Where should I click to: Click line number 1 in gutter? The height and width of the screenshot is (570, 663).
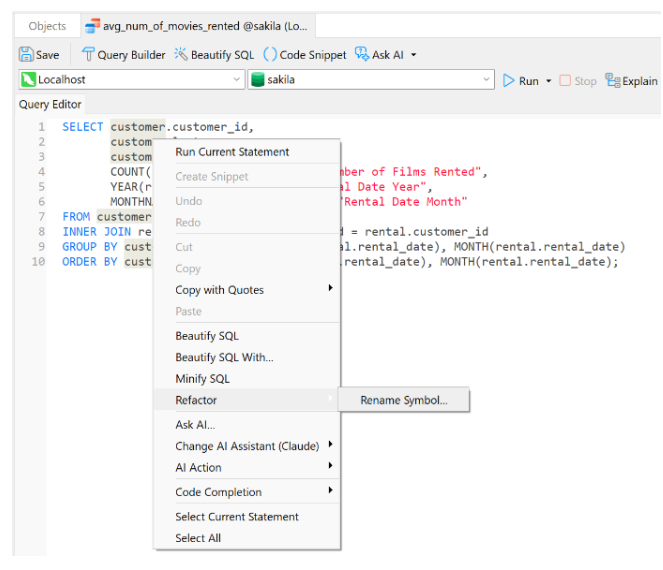tap(41, 127)
